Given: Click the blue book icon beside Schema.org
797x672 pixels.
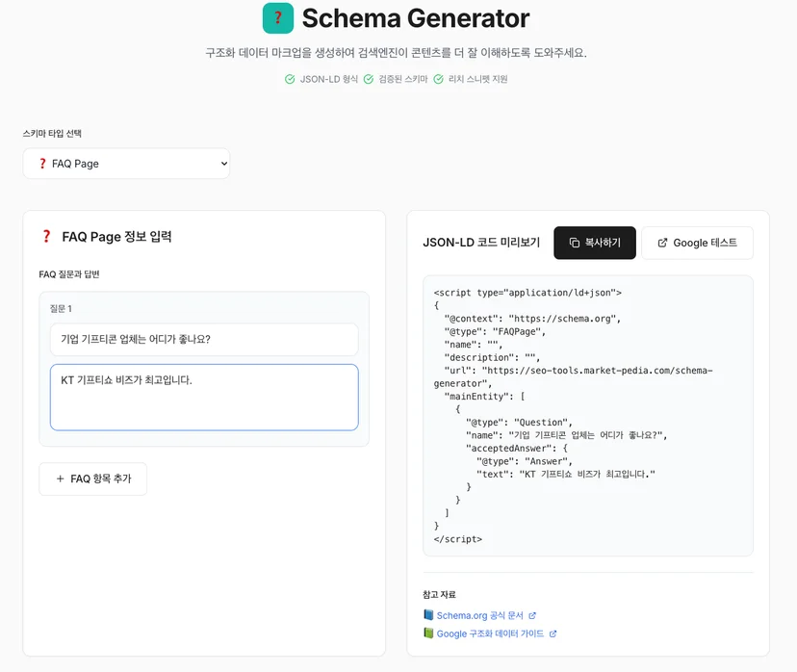Looking at the screenshot, I should click(x=428, y=614).
